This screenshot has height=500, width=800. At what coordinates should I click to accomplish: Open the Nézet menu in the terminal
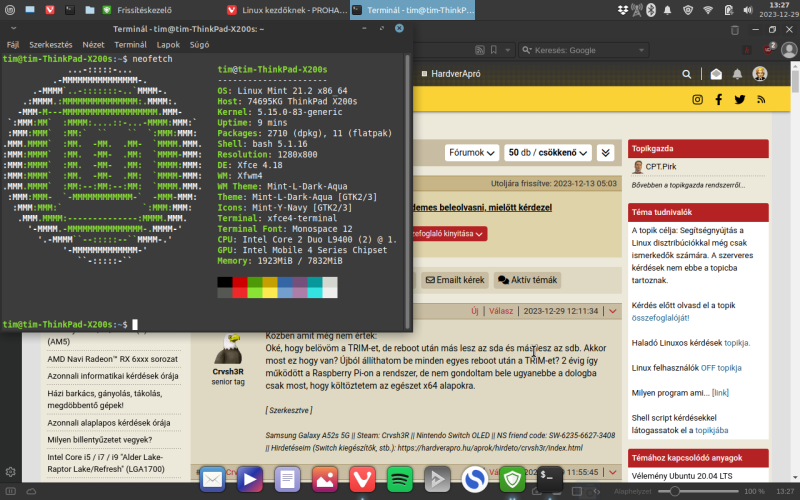pos(93,45)
